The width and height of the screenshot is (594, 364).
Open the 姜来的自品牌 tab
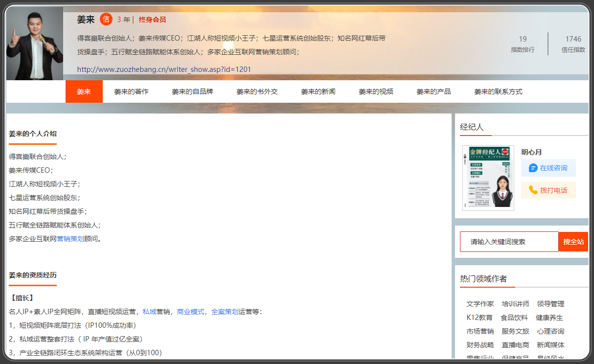[x=192, y=91]
